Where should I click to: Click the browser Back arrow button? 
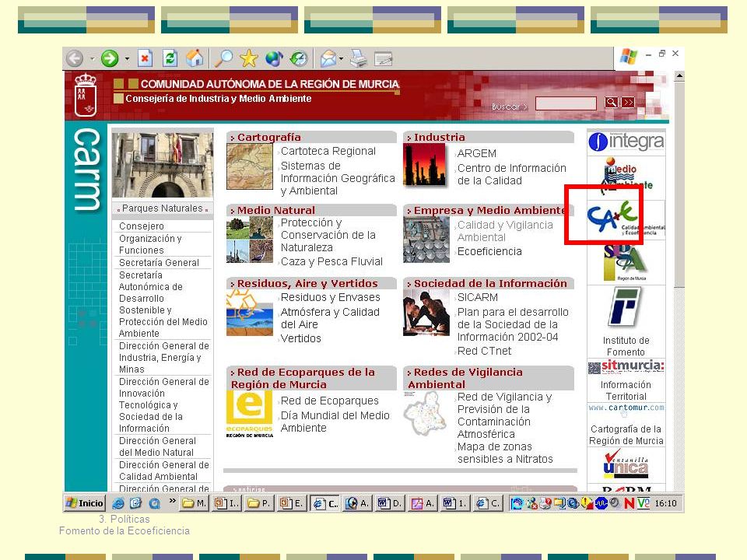point(75,58)
